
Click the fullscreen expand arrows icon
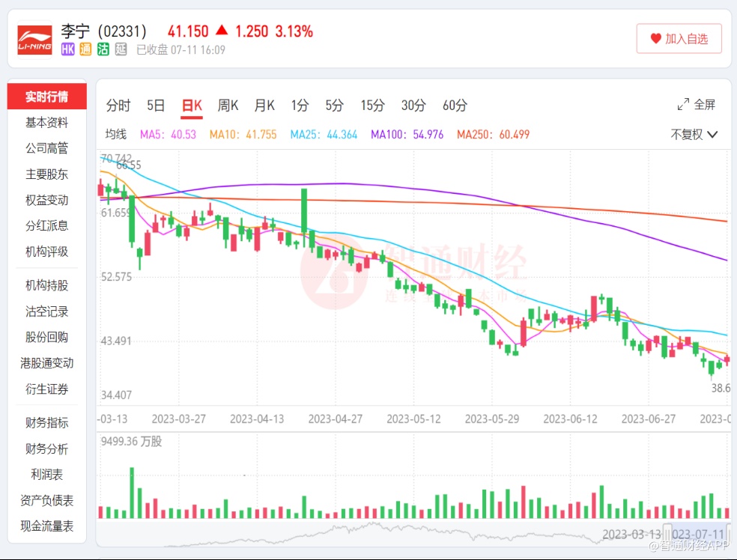pos(683,105)
